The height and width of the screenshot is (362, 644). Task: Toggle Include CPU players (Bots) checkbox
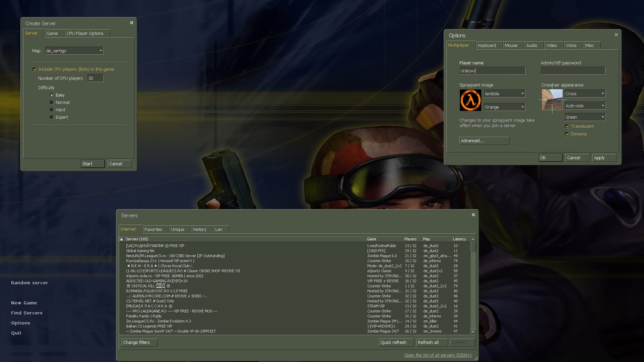click(35, 69)
